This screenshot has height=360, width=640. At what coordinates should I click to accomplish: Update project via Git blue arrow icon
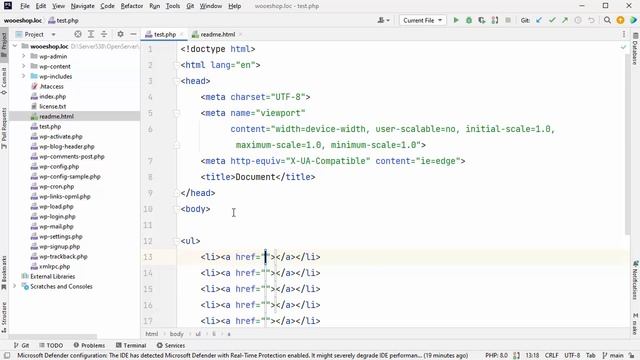point(539,20)
